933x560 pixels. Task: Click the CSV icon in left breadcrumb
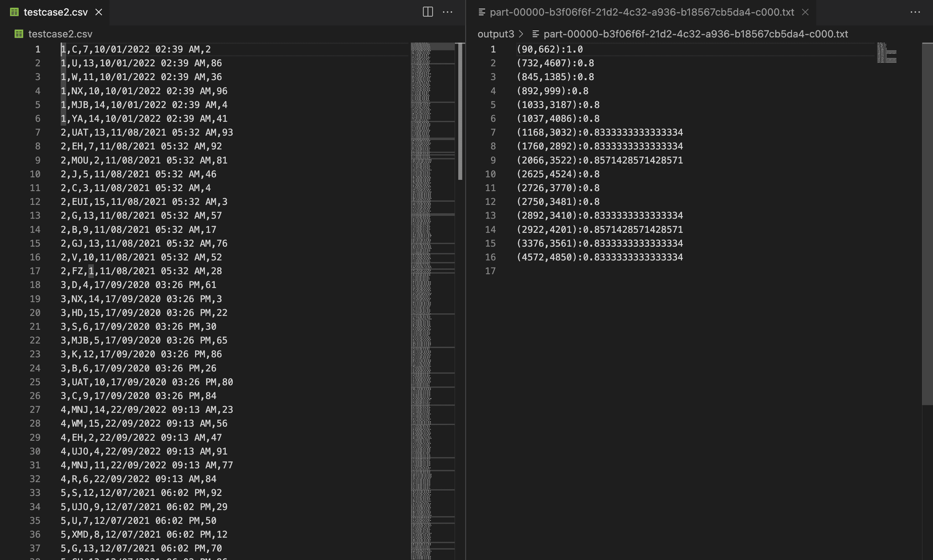[19, 34]
